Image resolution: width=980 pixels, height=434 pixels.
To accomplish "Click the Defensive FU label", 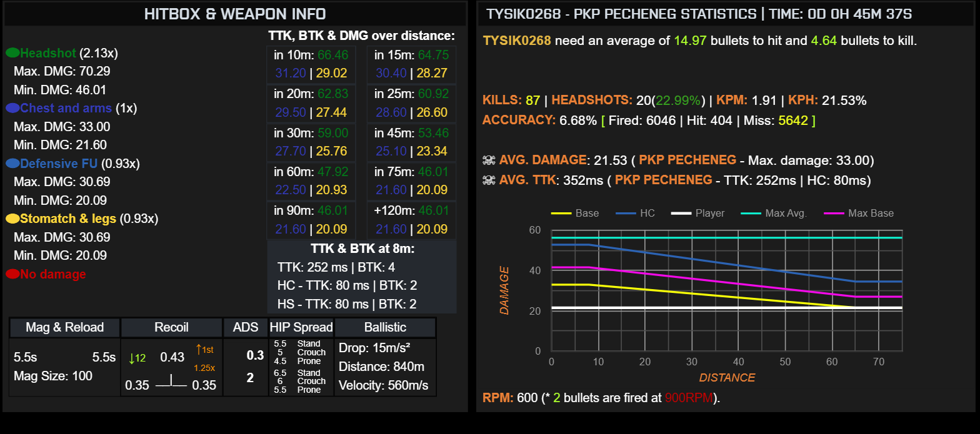I will (59, 164).
